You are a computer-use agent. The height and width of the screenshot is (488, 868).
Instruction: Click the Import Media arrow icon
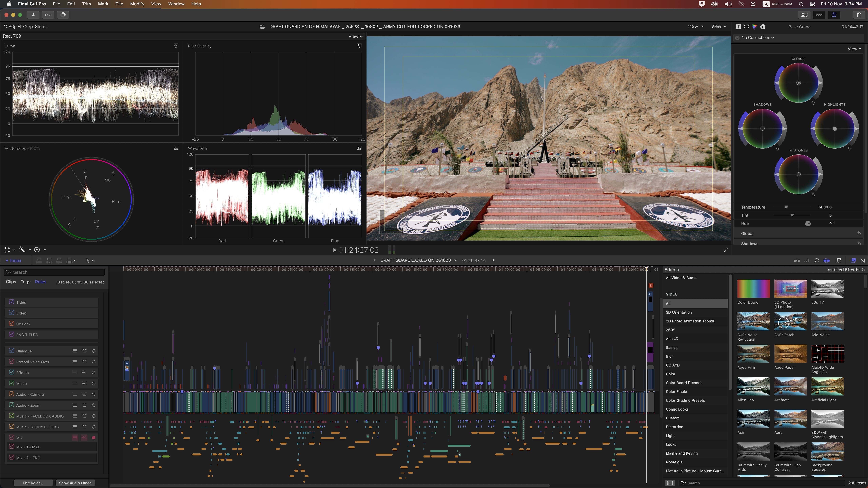click(x=33, y=14)
